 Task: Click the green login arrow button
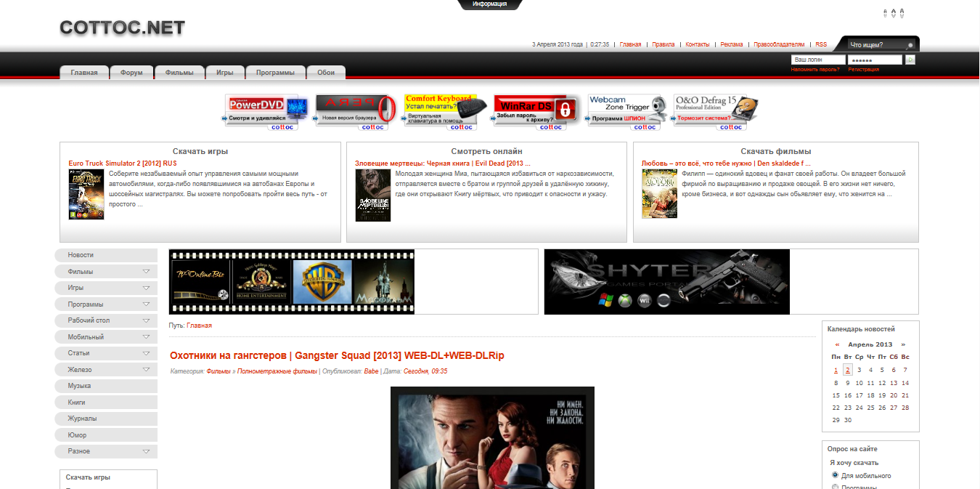coord(910,60)
